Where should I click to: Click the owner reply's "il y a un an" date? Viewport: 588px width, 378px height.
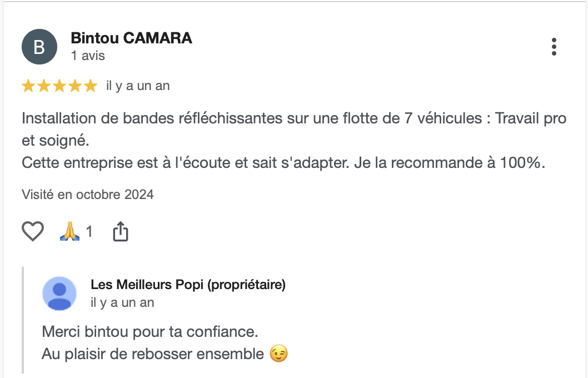pyautogui.click(x=122, y=302)
